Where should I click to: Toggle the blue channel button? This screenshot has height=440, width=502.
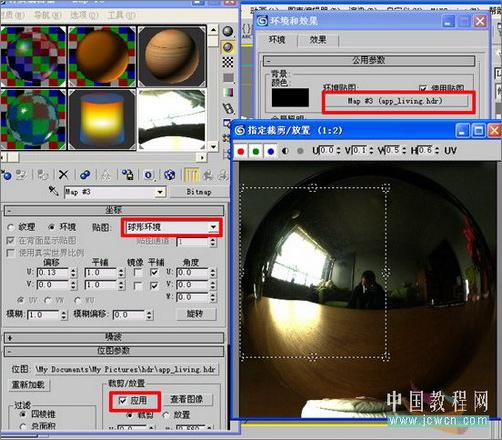[271, 151]
